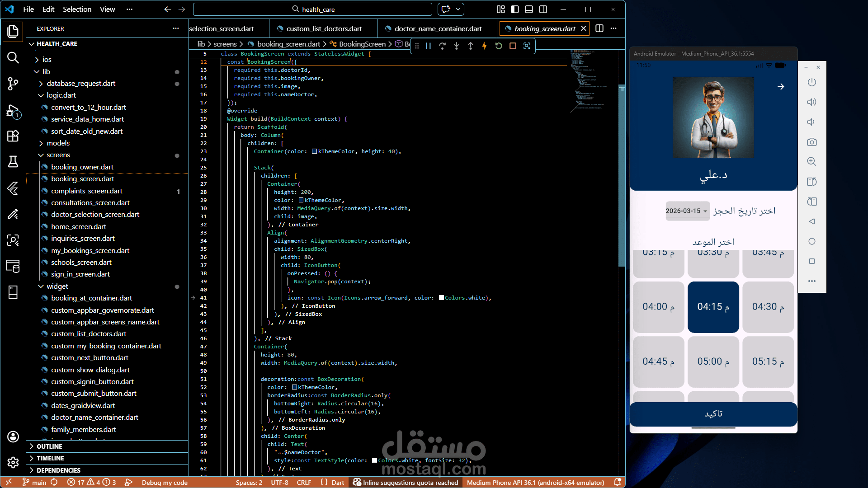Select the 04:30 time slot
This screenshot has width=868, height=488.
click(768, 307)
